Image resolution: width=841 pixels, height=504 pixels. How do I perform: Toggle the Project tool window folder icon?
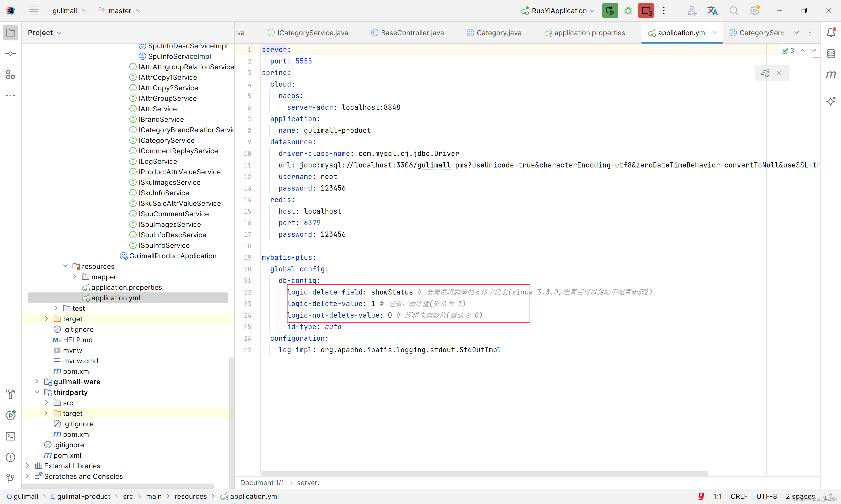point(11,33)
